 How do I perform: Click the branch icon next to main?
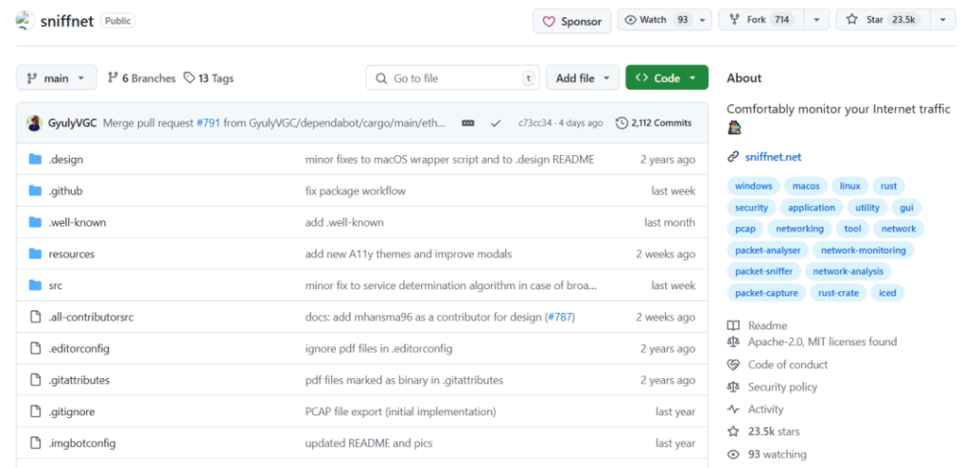point(32,78)
